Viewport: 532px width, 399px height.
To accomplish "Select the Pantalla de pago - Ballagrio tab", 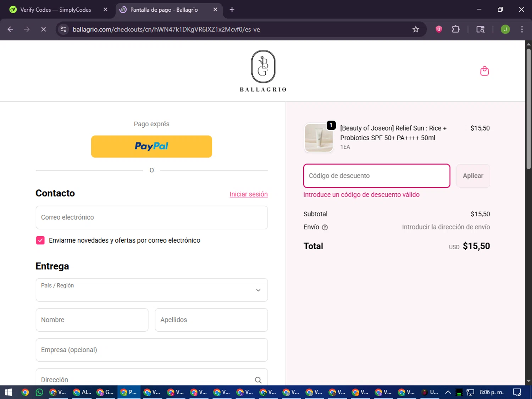I will point(164,10).
